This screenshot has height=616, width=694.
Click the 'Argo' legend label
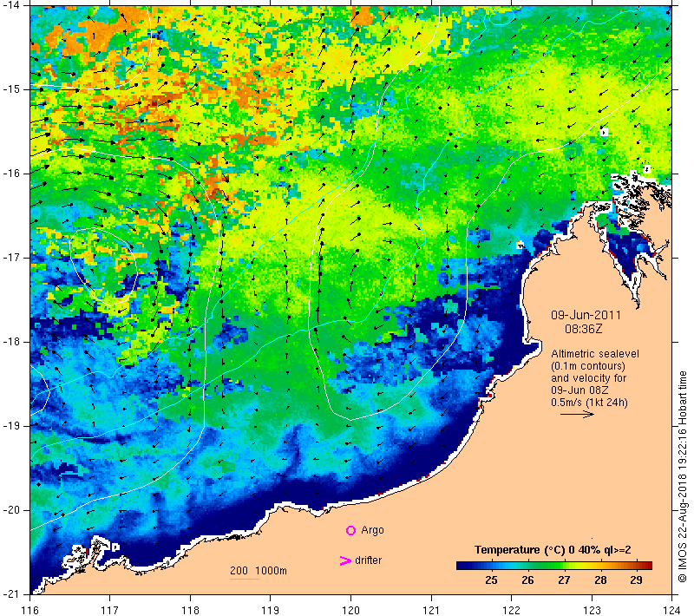point(372,530)
